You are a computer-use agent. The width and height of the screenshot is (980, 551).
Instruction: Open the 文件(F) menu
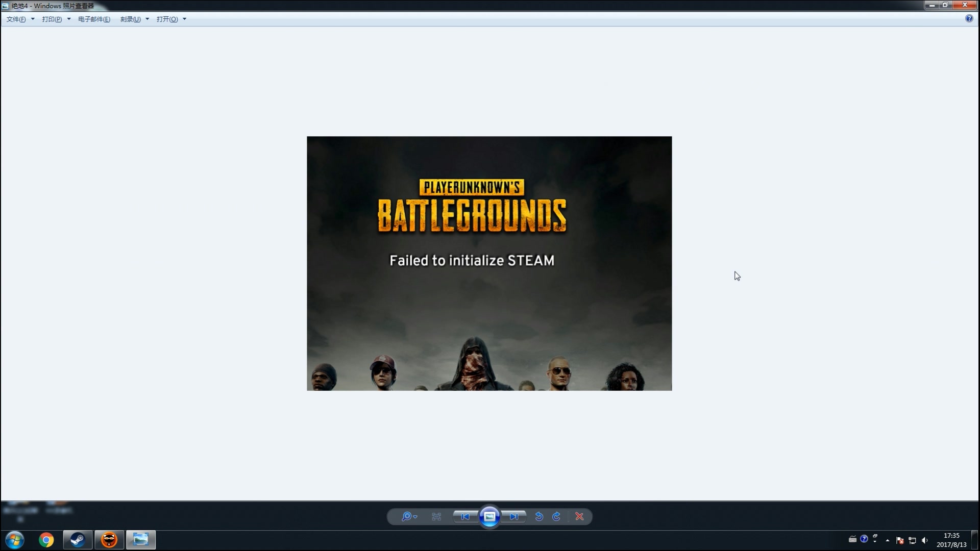(x=16, y=19)
